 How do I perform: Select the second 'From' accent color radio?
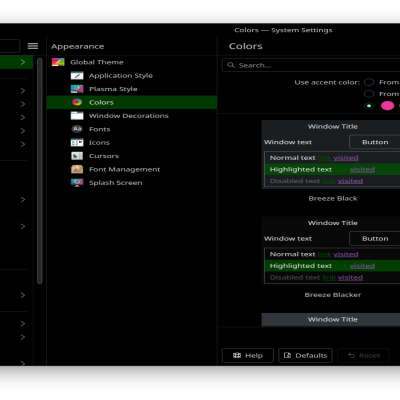coord(369,94)
